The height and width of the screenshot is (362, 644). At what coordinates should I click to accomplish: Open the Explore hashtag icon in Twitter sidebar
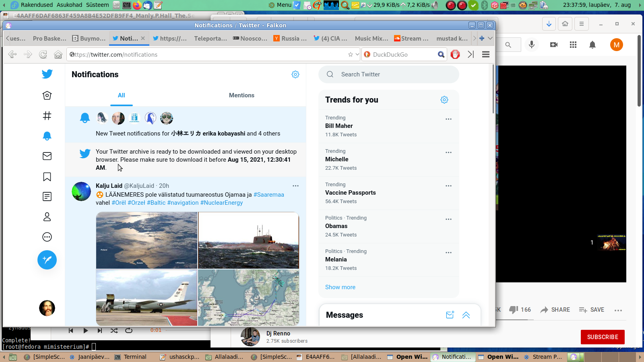[47, 116]
